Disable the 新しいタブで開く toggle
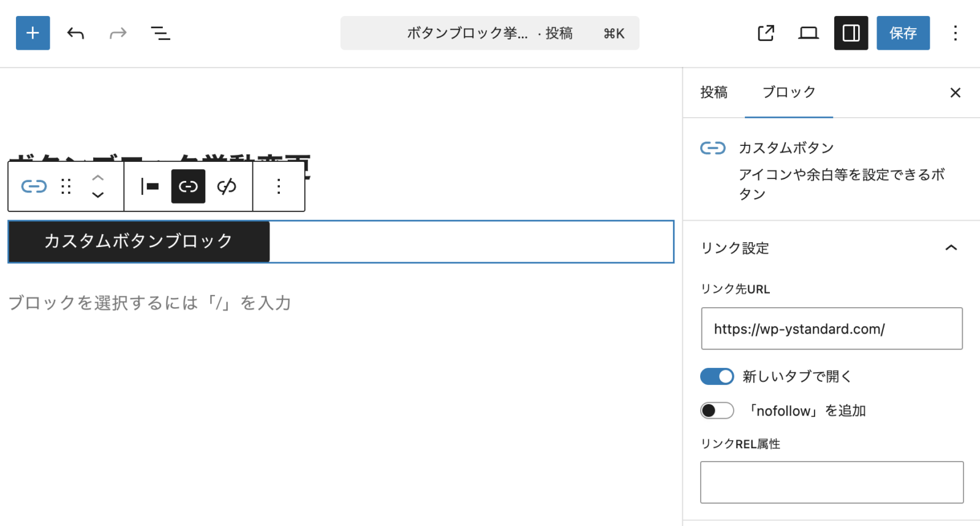 pyautogui.click(x=717, y=376)
